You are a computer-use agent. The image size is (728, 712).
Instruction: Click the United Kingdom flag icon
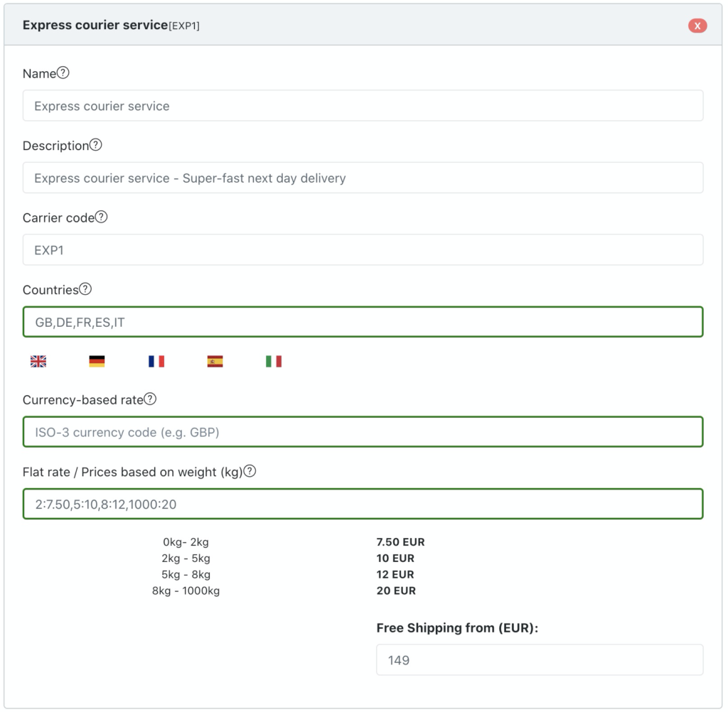coord(38,362)
